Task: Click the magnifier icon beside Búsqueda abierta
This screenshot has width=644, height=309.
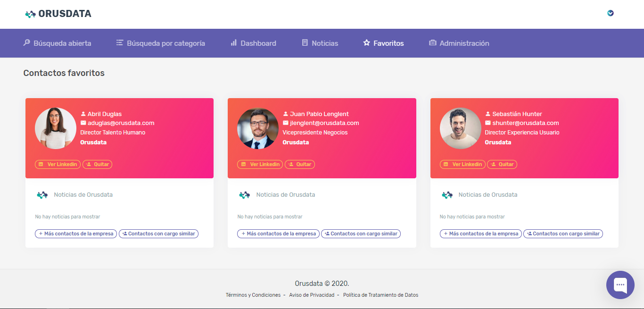Action: click(x=27, y=42)
